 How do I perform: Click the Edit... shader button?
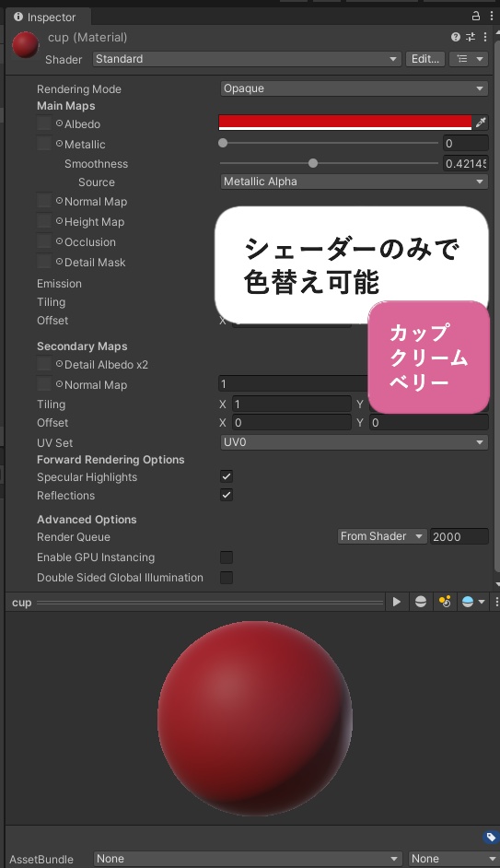tap(424, 59)
